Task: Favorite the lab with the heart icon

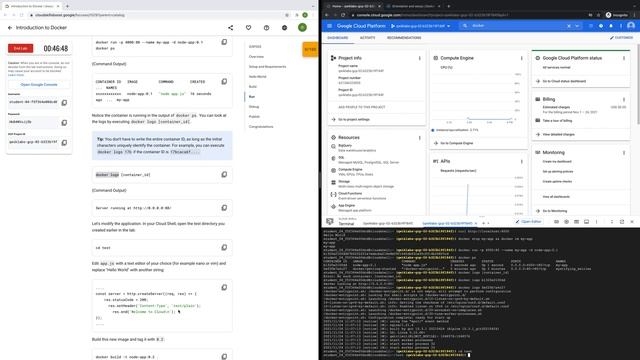Action: tap(249, 28)
